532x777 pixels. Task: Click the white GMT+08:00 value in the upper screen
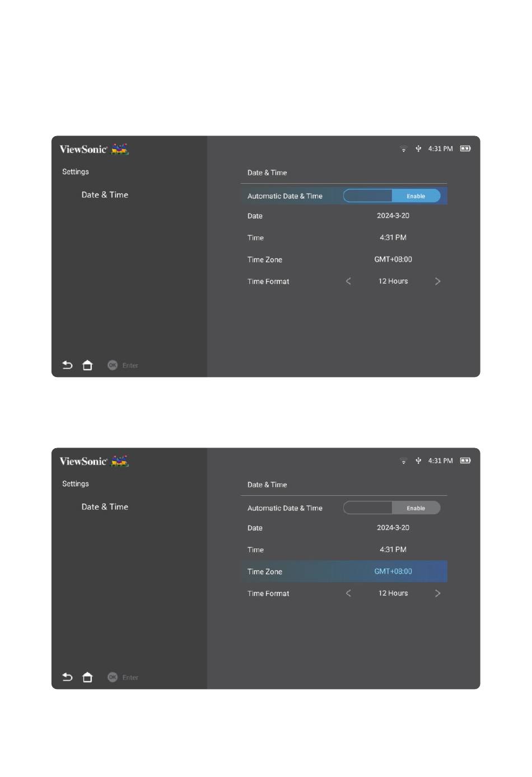pyautogui.click(x=393, y=259)
